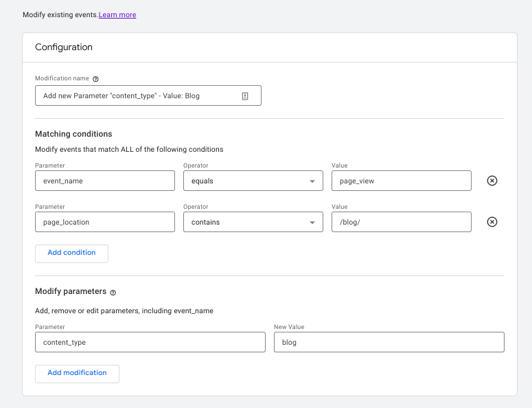Open the 'equals' operator dropdown
Viewport: 532px width, 408px height.
click(253, 181)
